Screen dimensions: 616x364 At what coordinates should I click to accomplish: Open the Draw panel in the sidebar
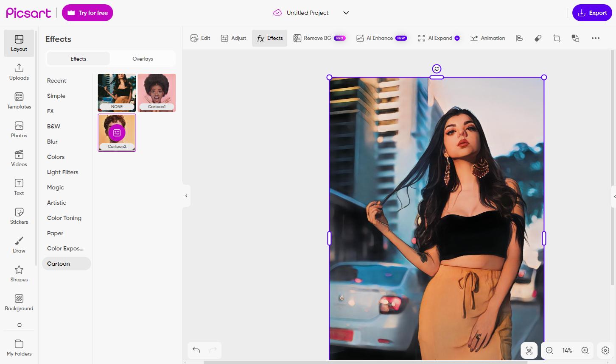tap(19, 245)
